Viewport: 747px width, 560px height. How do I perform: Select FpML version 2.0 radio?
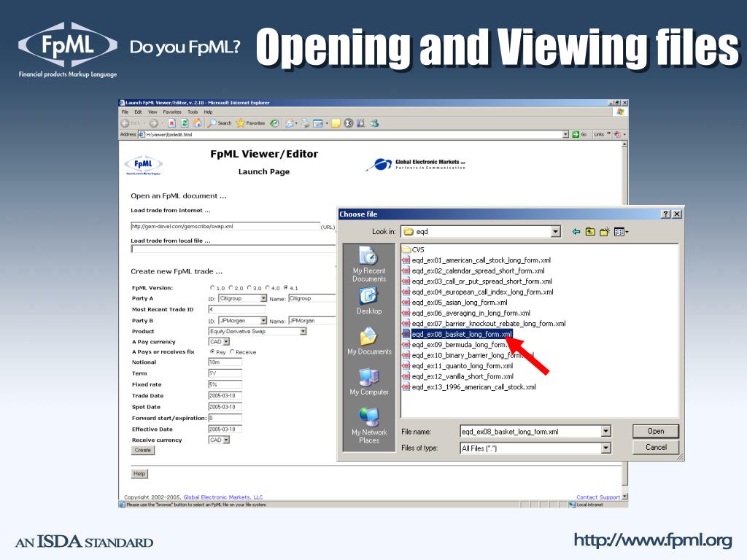(x=231, y=287)
